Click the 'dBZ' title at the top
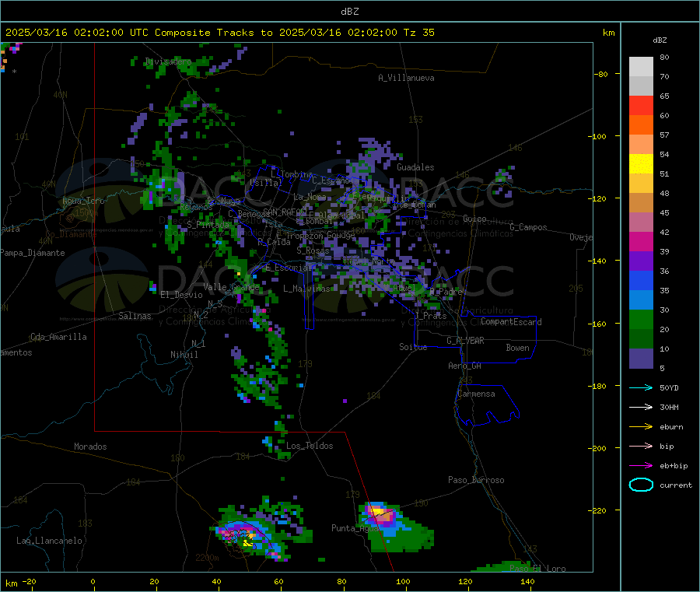The width and height of the screenshot is (700, 592). click(349, 12)
